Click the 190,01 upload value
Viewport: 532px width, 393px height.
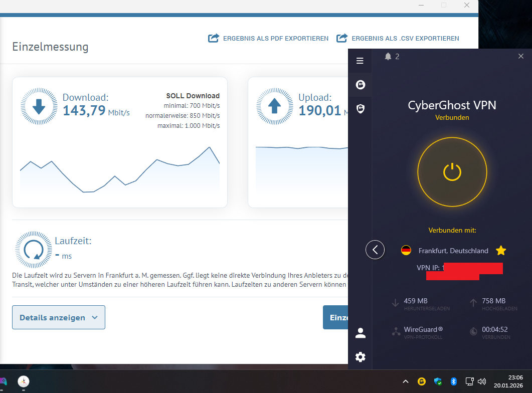tap(319, 111)
